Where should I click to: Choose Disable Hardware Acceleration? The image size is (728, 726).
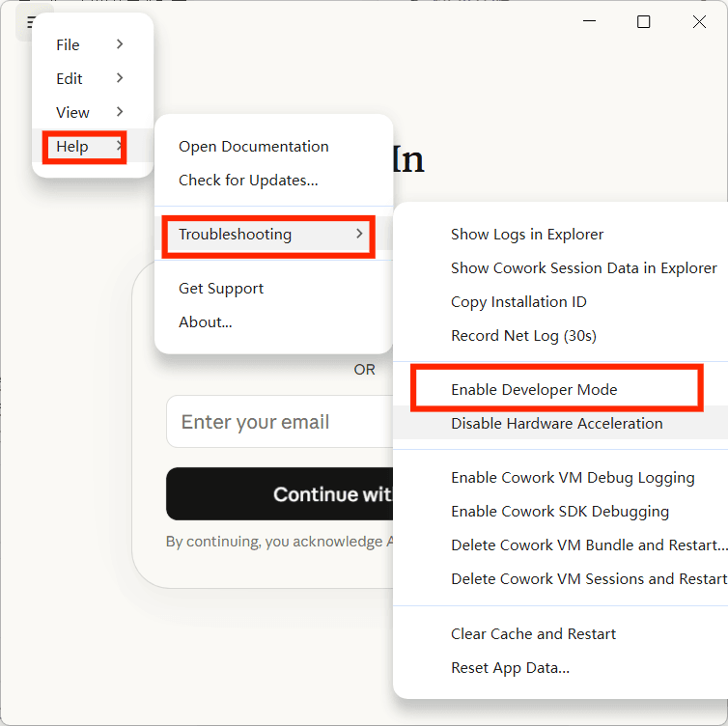pyautogui.click(x=560, y=424)
